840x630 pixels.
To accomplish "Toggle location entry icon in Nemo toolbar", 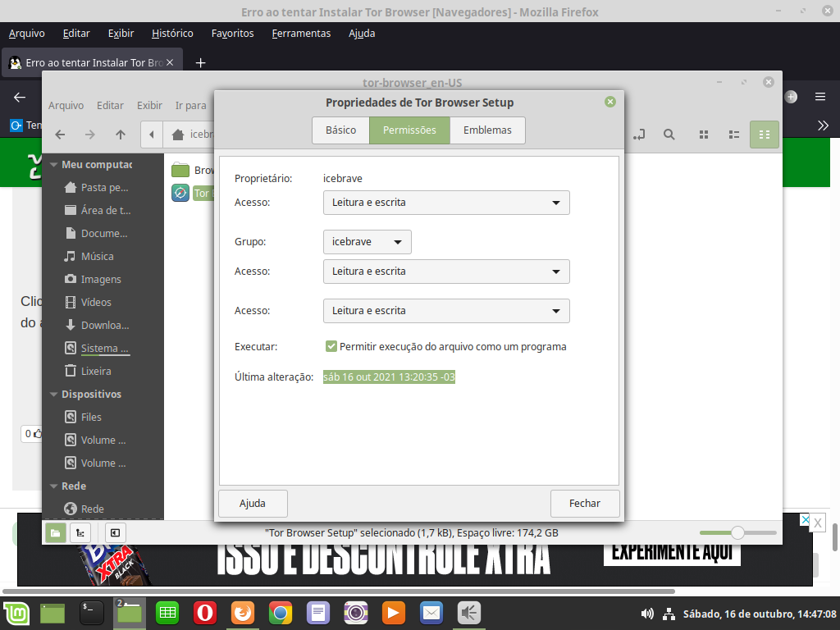I will pos(638,135).
